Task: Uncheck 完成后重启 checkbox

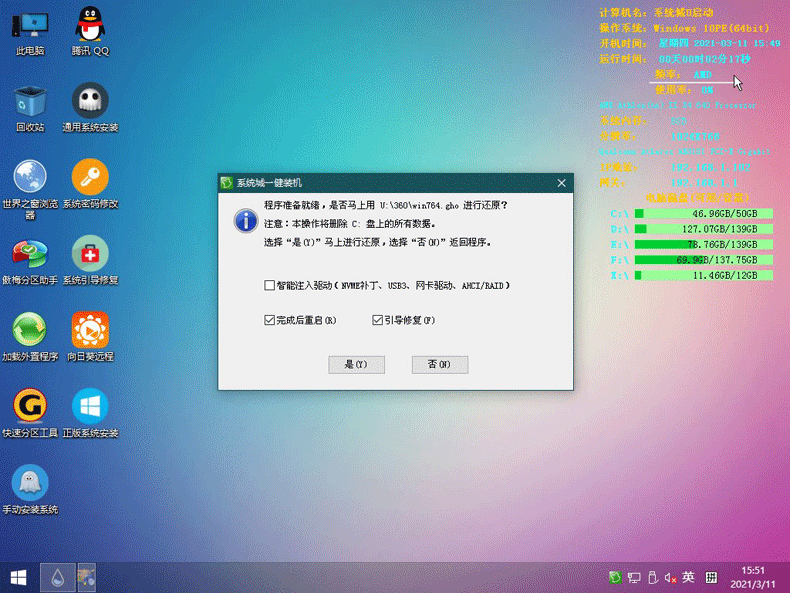Action: coord(270,321)
